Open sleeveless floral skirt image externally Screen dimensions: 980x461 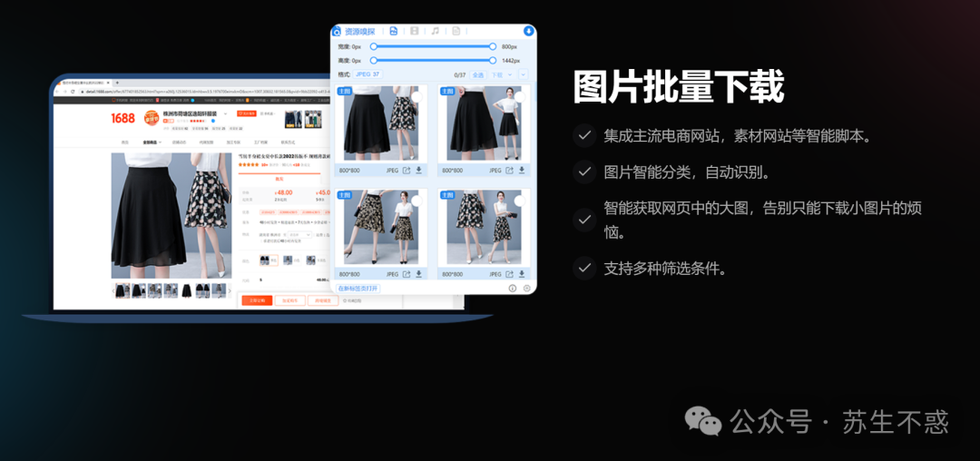tap(510, 273)
